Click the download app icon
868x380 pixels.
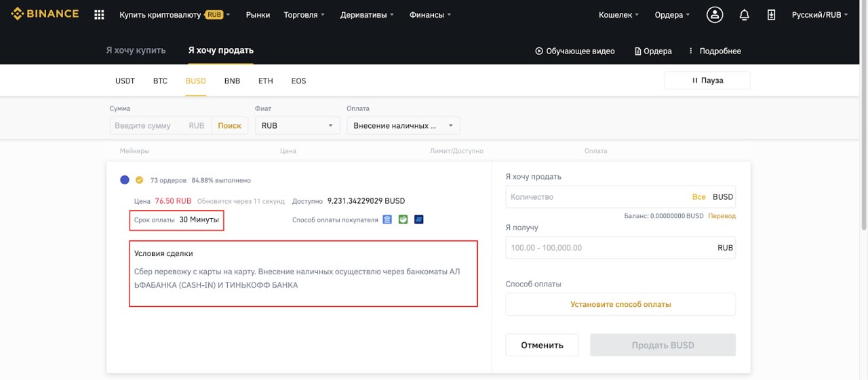pos(771,14)
